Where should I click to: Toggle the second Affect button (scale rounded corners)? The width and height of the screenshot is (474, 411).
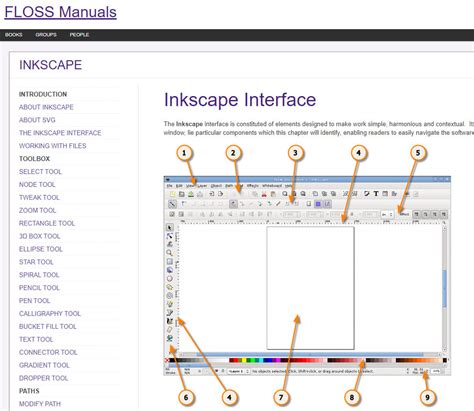click(425, 214)
